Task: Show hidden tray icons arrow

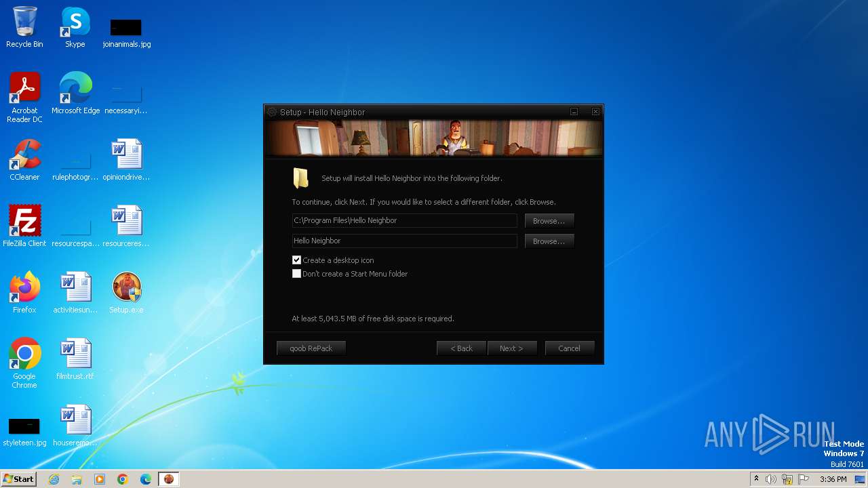Action: coord(756,479)
